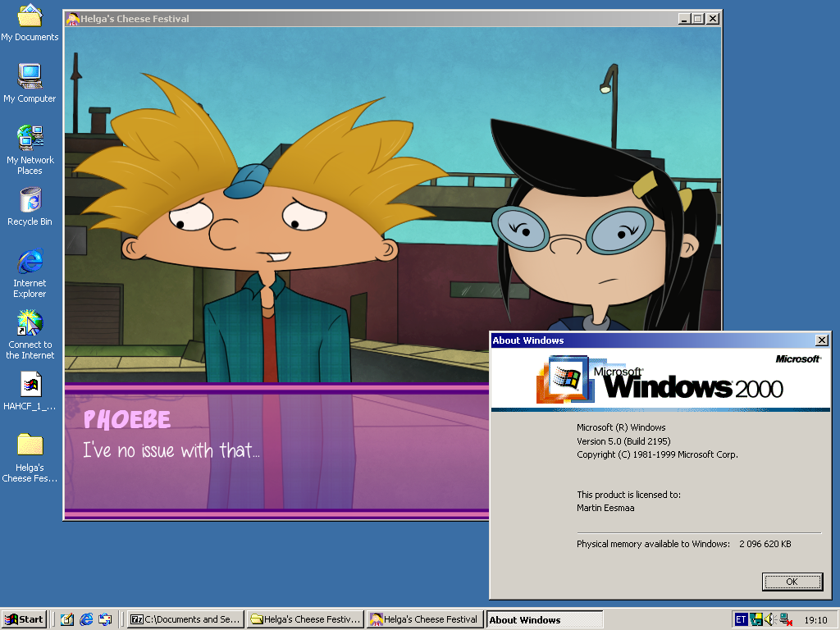Select the HAHCF_1_ file icon

pos(30,391)
